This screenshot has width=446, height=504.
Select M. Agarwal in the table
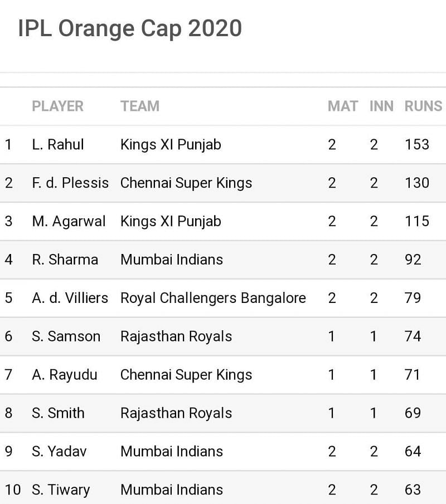69,222
